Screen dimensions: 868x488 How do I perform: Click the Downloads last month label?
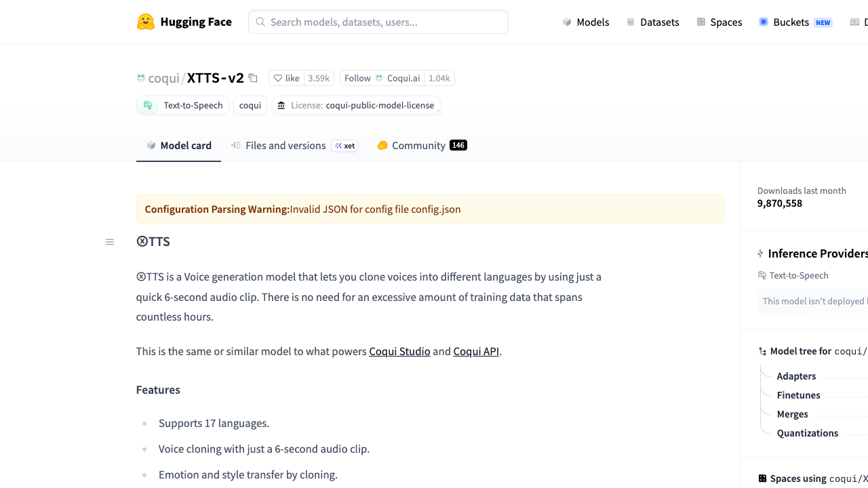tap(802, 190)
